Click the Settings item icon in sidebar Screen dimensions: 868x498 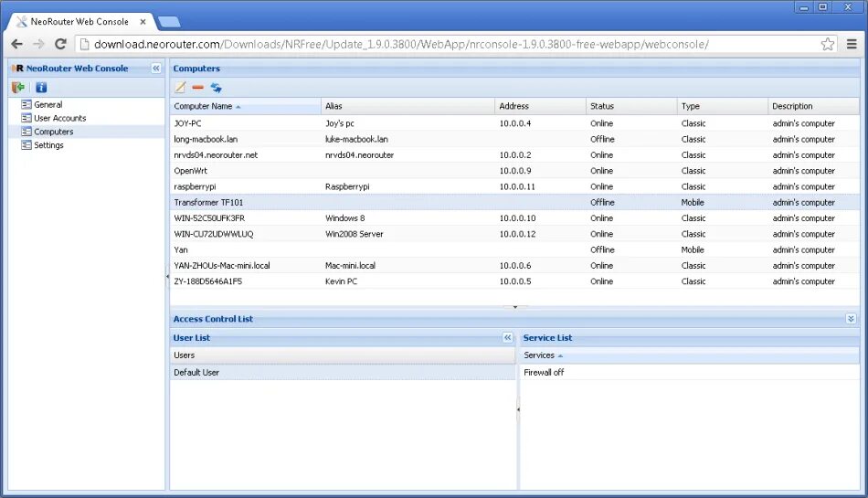tap(26, 145)
